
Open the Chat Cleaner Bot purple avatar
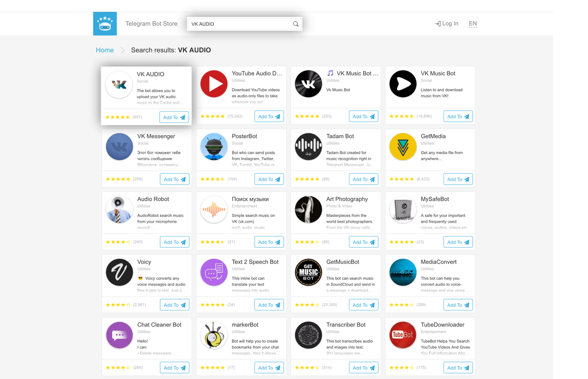tap(119, 335)
